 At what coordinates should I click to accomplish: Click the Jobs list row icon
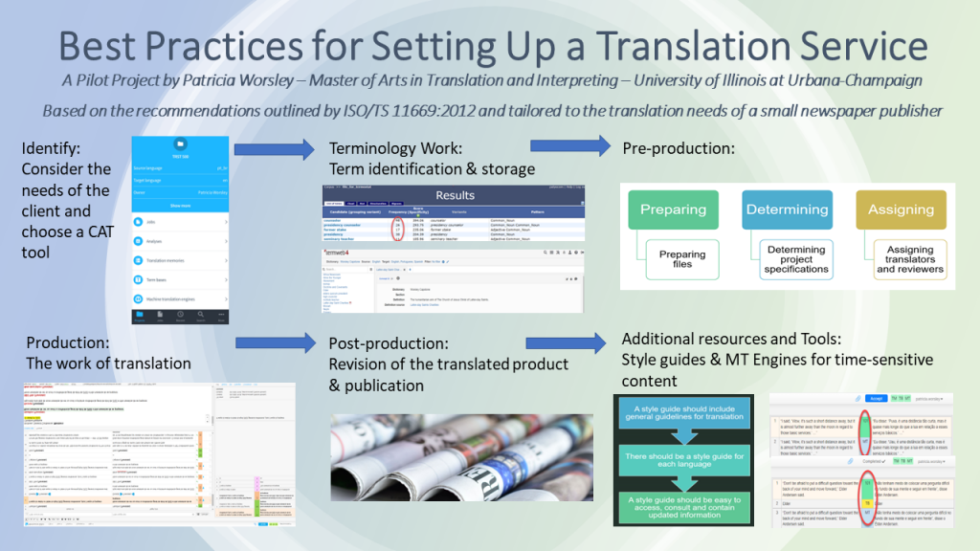[x=138, y=222]
